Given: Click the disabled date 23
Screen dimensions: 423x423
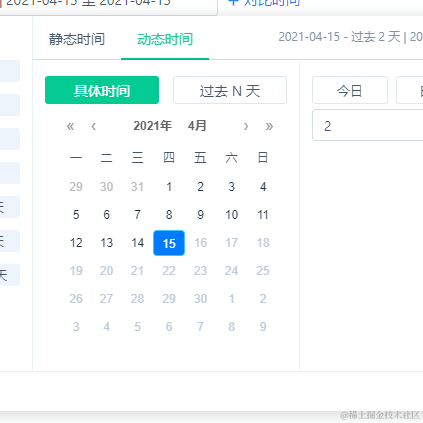Looking at the screenshot, I should click(x=200, y=271).
